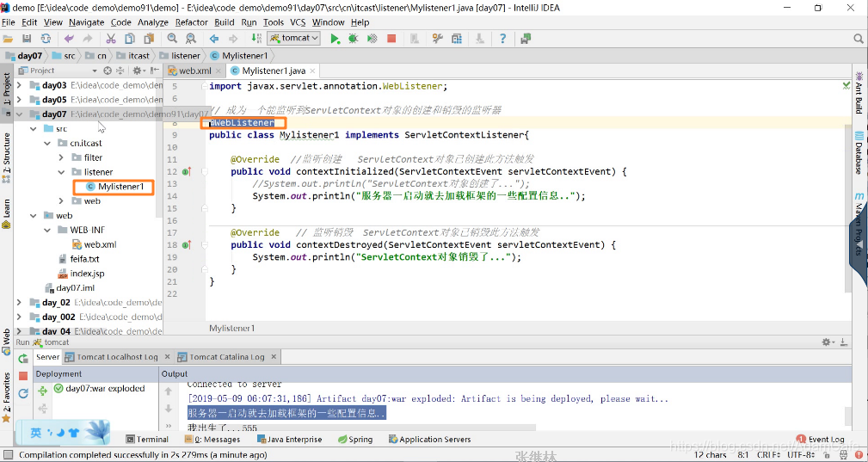Select the day07:war exploded deployment
868x462 pixels.
100,388
